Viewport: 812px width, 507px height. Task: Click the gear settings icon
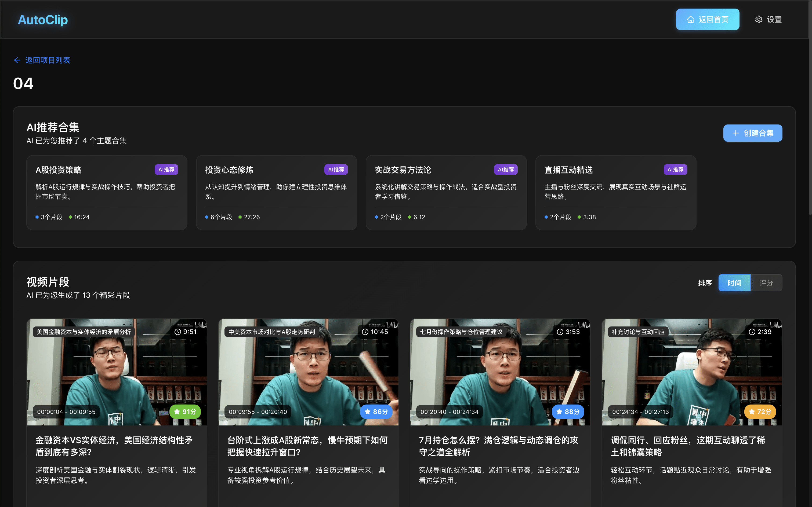coord(759,19)
